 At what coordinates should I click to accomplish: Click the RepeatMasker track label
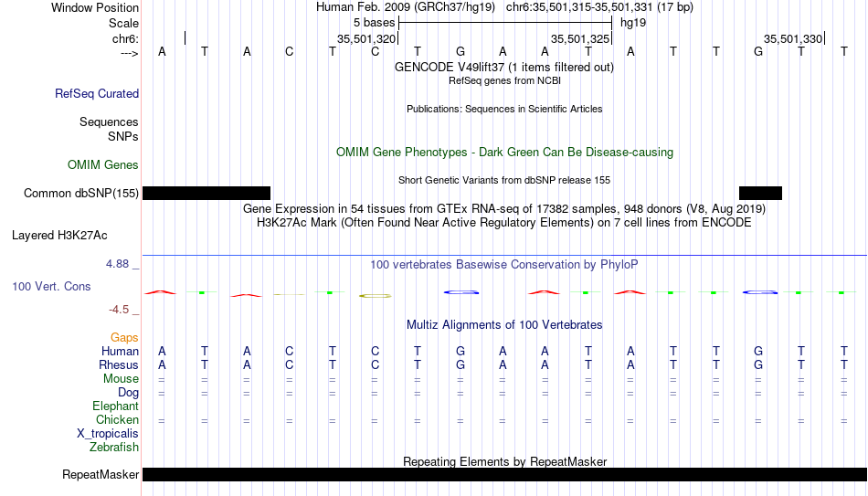click(x=101, y=474)
